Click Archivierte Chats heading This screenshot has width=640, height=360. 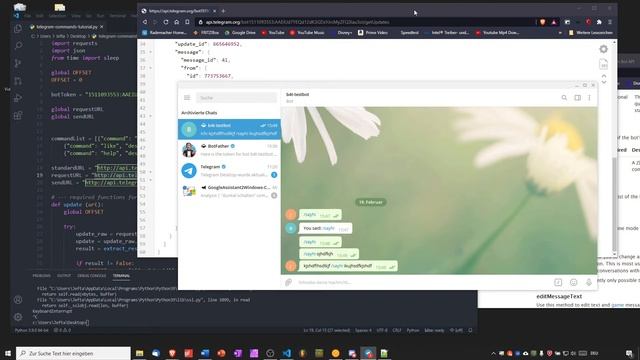(199, 113)
